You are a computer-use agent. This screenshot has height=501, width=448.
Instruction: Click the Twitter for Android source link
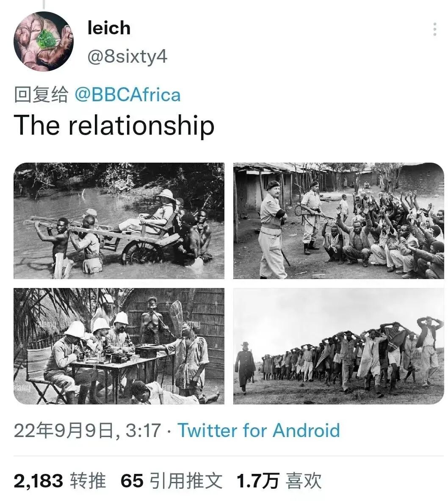[x=259, y=430]
